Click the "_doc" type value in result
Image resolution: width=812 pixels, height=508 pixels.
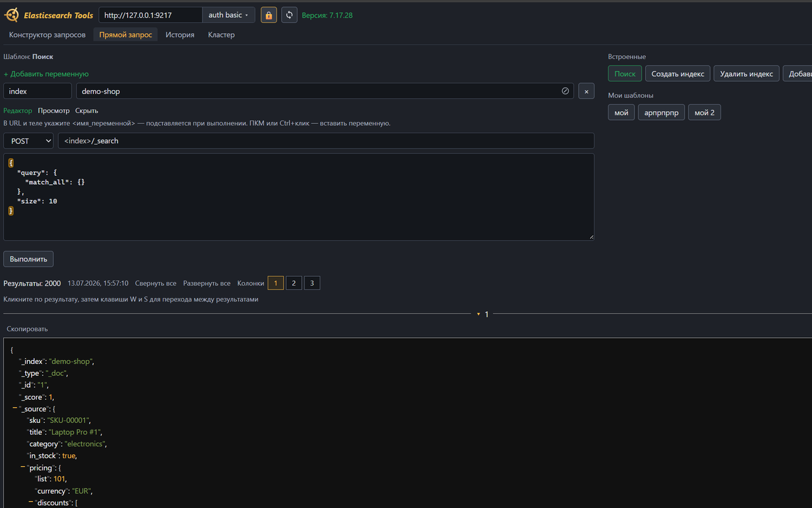(56, 373)
